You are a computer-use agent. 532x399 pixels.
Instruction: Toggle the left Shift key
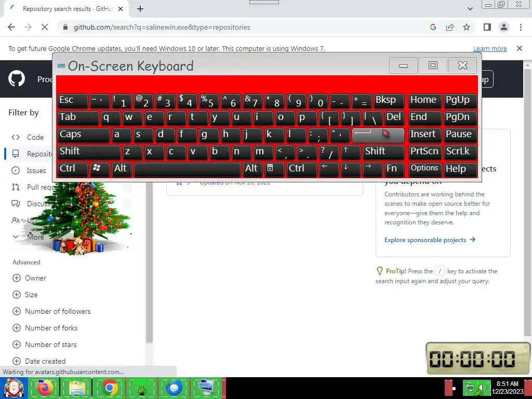[89, 152]
